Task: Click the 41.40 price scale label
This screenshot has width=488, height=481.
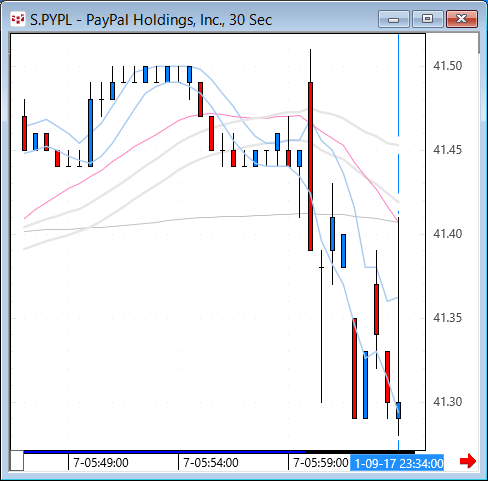Action: pos(448,234)
